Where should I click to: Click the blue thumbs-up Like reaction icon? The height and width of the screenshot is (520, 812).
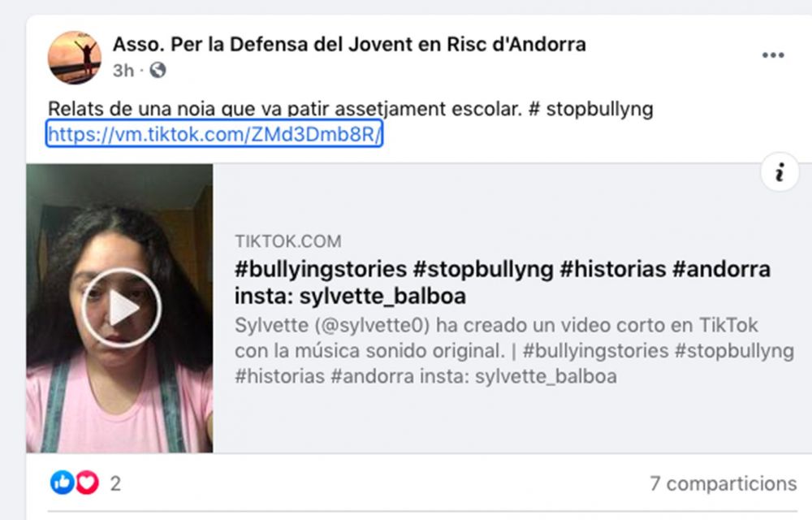click(62, 483)
